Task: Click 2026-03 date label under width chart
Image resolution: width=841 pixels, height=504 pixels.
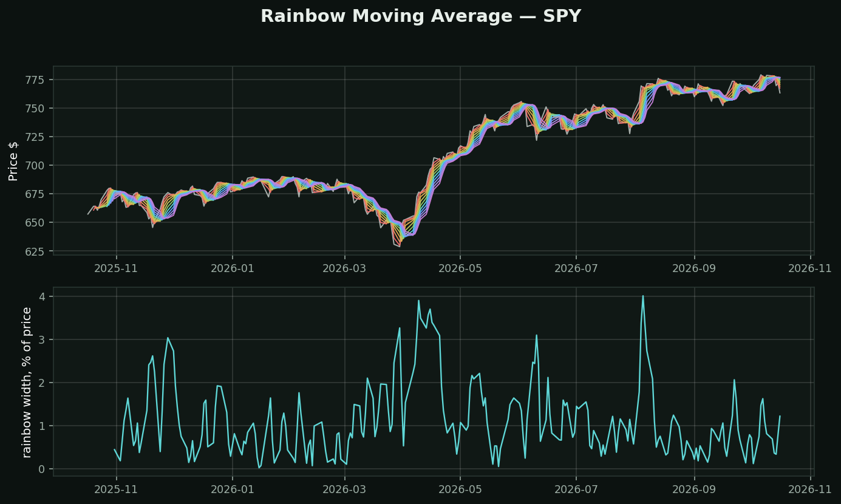Action: (x=345, y=489)
